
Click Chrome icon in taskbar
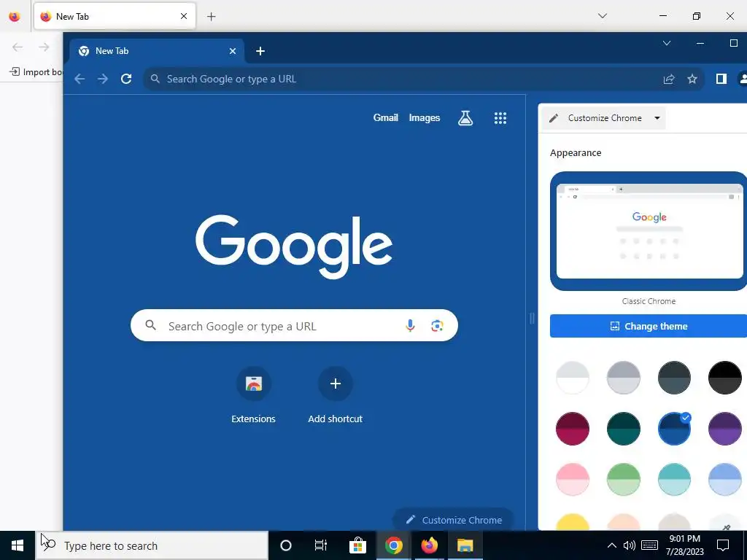point(393,545)
